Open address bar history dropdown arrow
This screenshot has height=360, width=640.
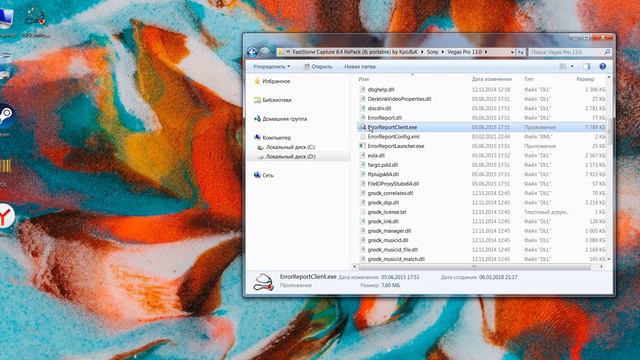coord(512,52)
